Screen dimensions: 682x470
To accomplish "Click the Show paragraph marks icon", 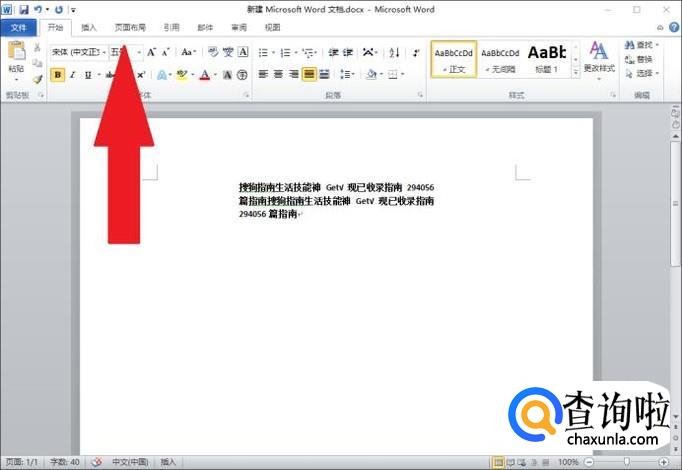I will click(416, 52).
